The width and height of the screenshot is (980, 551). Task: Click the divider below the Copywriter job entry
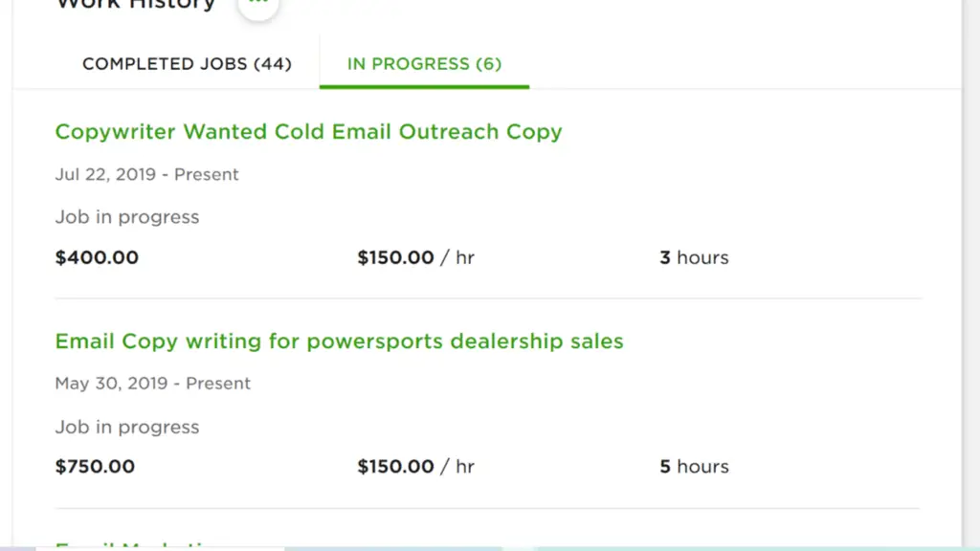(x=488, y=298)
